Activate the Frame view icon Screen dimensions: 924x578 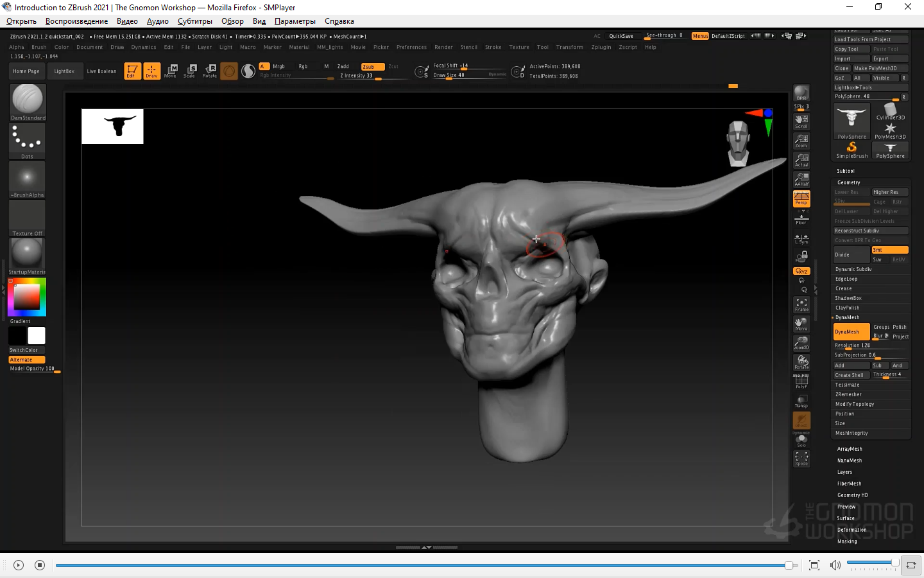coord(801,304)
